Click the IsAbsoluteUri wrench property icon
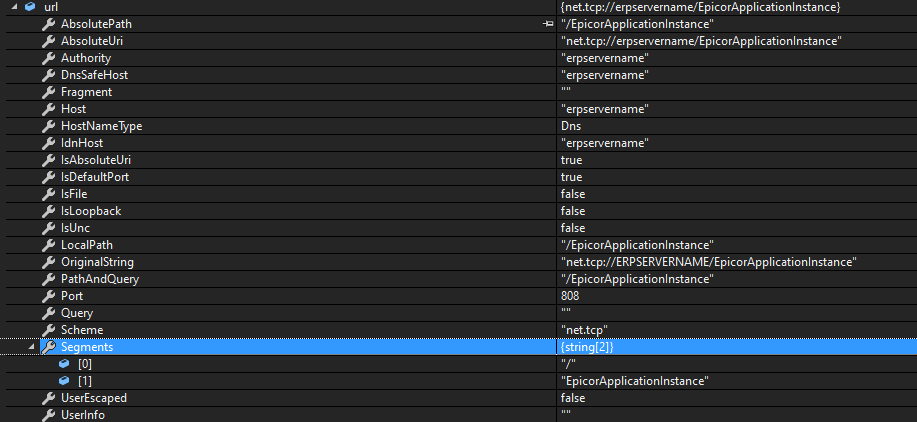The image size is (917, 422). click(49, 160)
